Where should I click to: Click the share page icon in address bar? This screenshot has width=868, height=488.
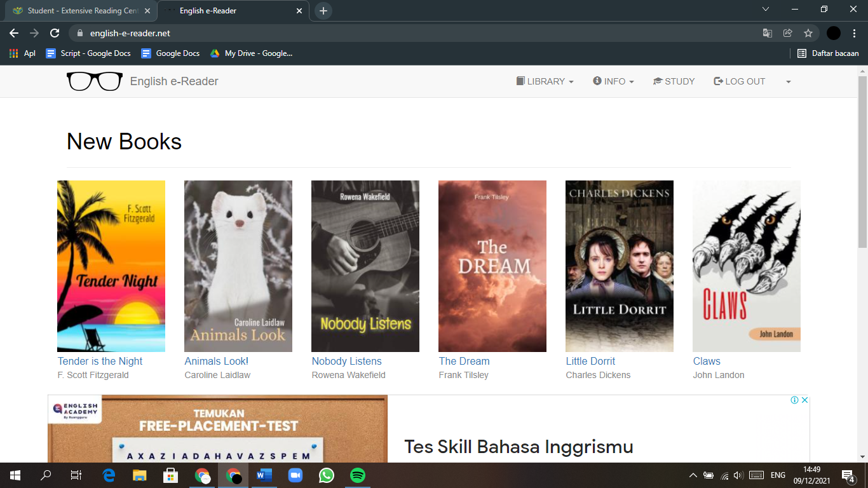(x=788, y=33)
